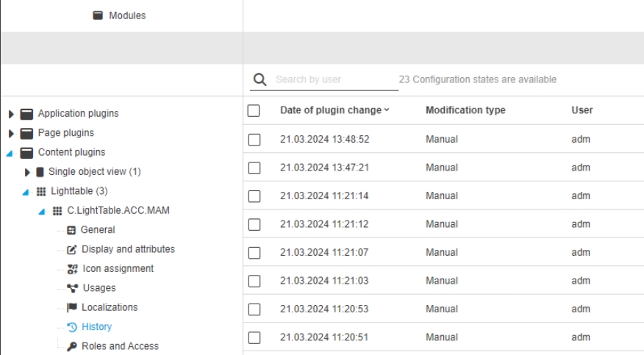
Task: Collapse the Lighttable (3) node
Action: coord(27,192)
